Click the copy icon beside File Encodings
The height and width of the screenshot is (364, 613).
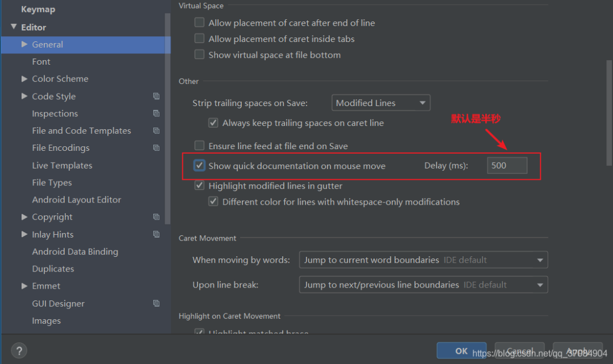click(157, 147)
